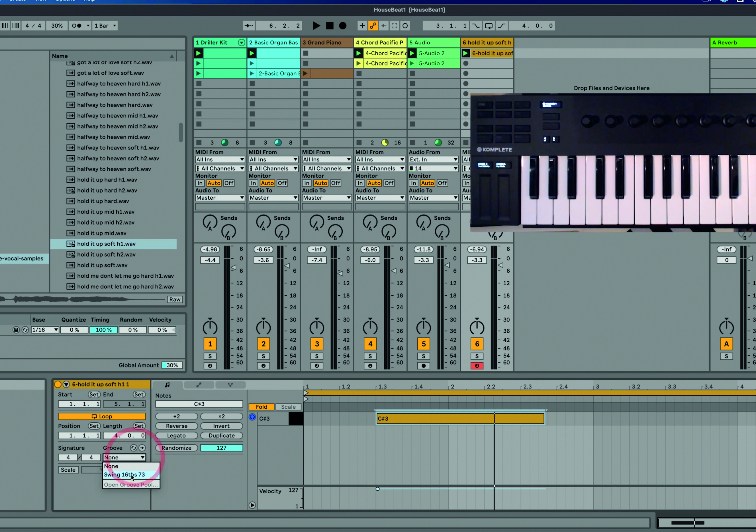Image resolution: width=756 pixels, height=532 pixels.
Task: Toggle the metronome button
Action: [x=77, y=26]
